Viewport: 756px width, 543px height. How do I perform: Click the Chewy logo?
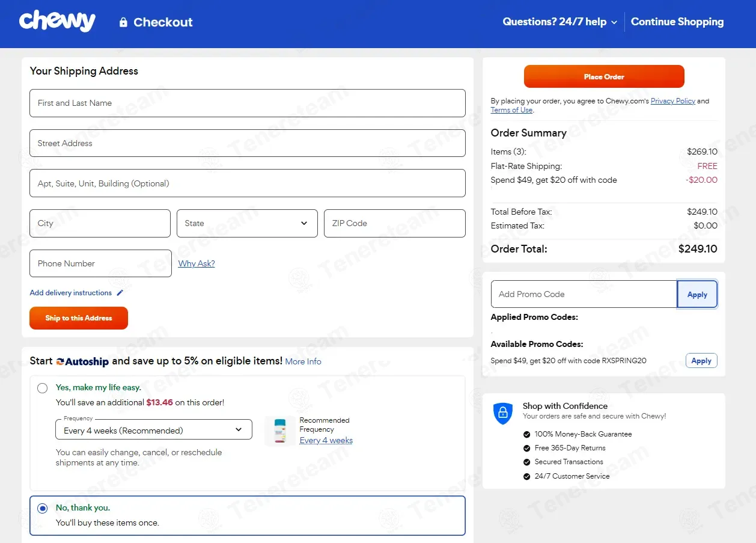pyautogui.click(x=57, y=22)
